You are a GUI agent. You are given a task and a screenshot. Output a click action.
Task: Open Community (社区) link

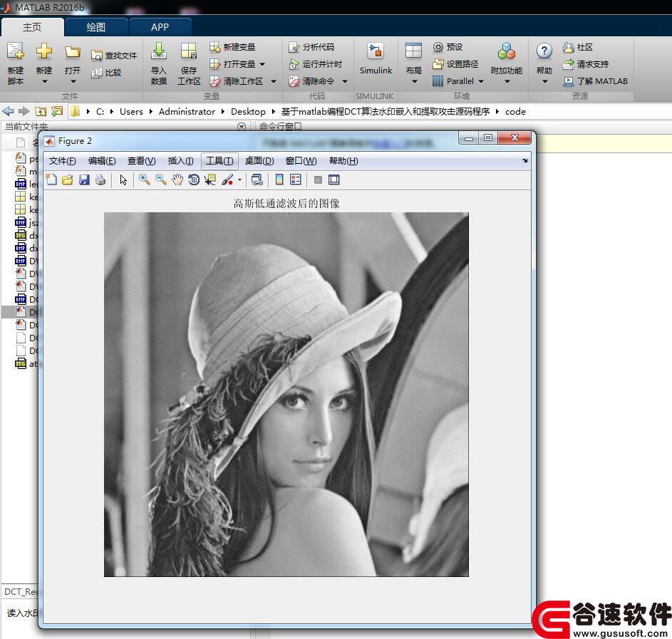[578, 47]
